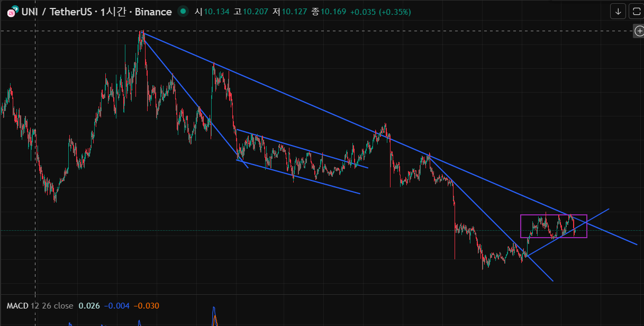This screenshot has height=326, width=644.
Task: Click the blue MACD value -0.004
Action: pyautogui.click(x=116, y=306)
